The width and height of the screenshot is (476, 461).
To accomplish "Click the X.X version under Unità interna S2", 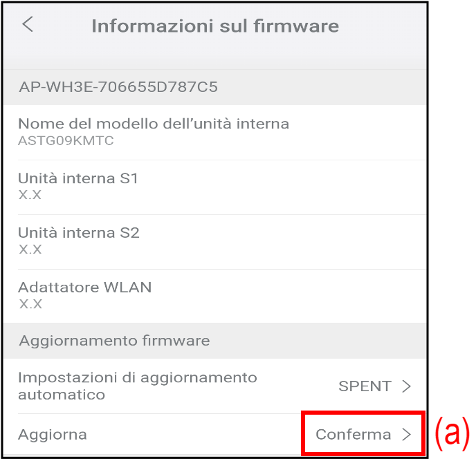I will click(x=30, y=250).
